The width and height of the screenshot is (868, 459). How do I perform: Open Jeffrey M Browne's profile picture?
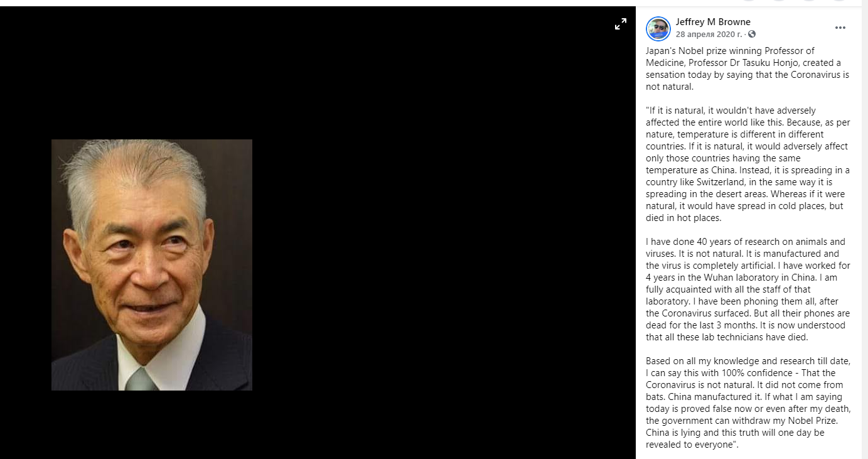click(658, 28)
